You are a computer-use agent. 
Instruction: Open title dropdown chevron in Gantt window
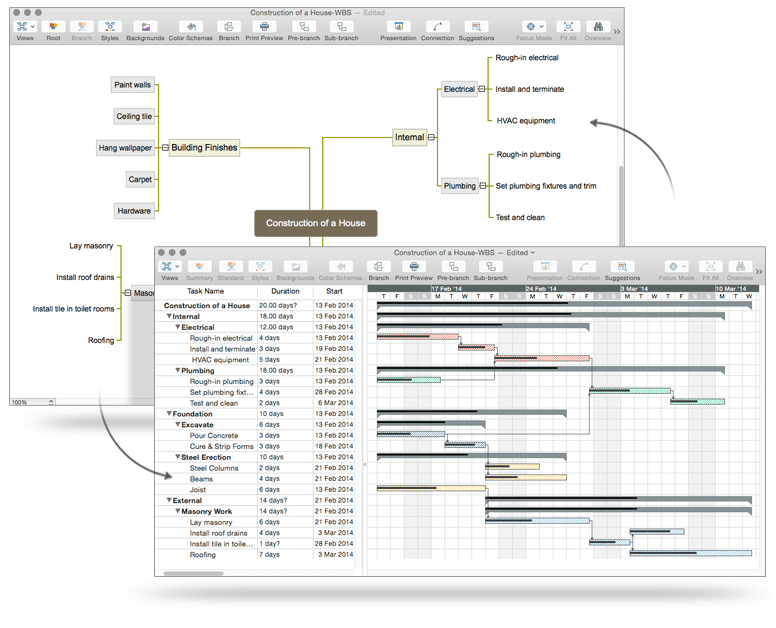[x=533, y=252]
